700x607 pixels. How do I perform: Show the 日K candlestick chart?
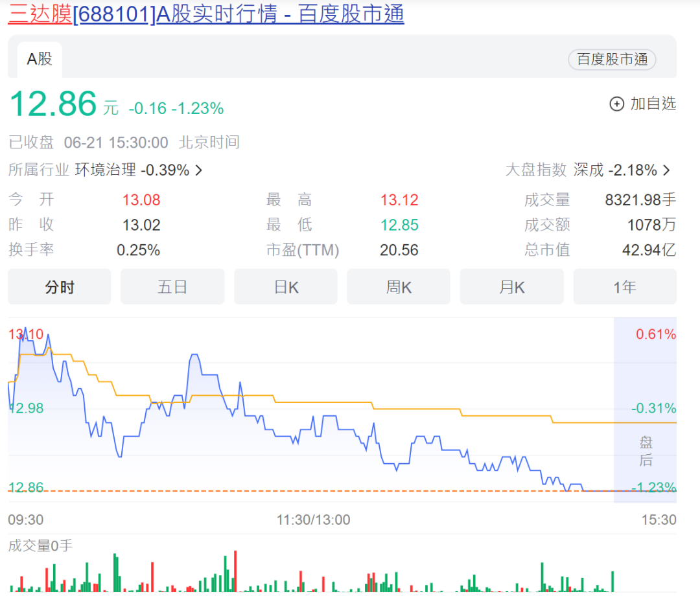pos(286,287)
